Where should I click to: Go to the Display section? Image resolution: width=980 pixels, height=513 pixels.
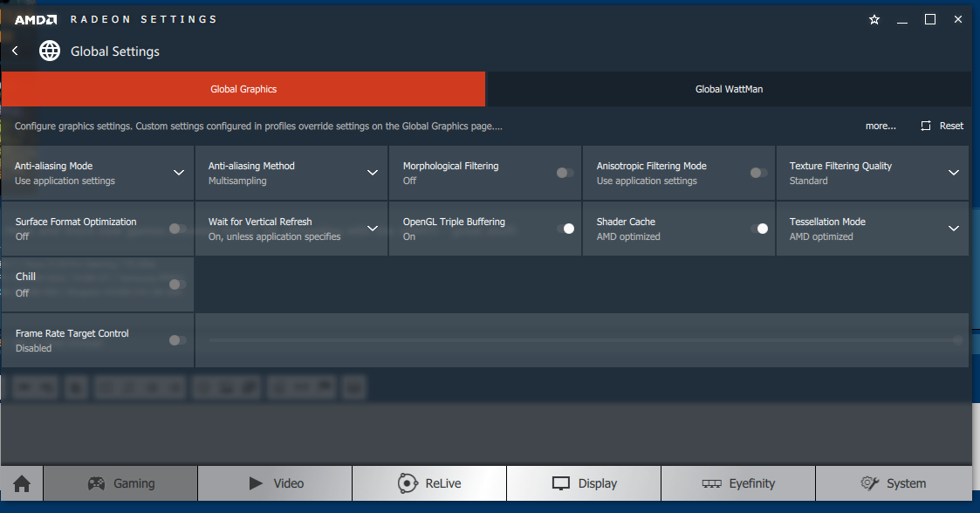click(x=584, y=483)
